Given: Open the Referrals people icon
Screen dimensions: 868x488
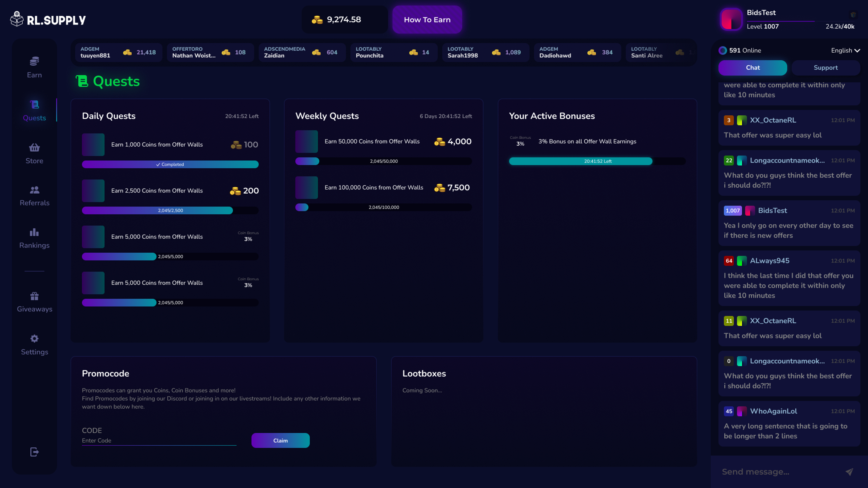Looking at the screenshot, I should pos(34,190).
